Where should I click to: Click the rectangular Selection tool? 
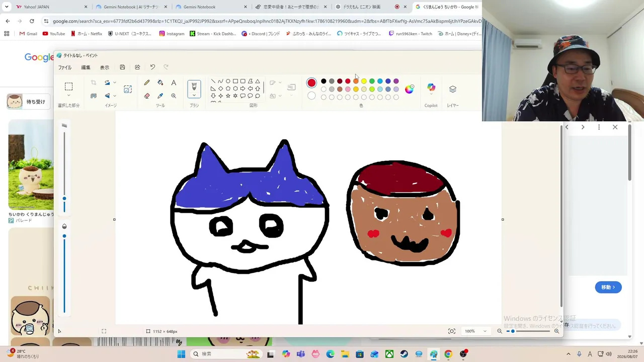tap(69, 86)
